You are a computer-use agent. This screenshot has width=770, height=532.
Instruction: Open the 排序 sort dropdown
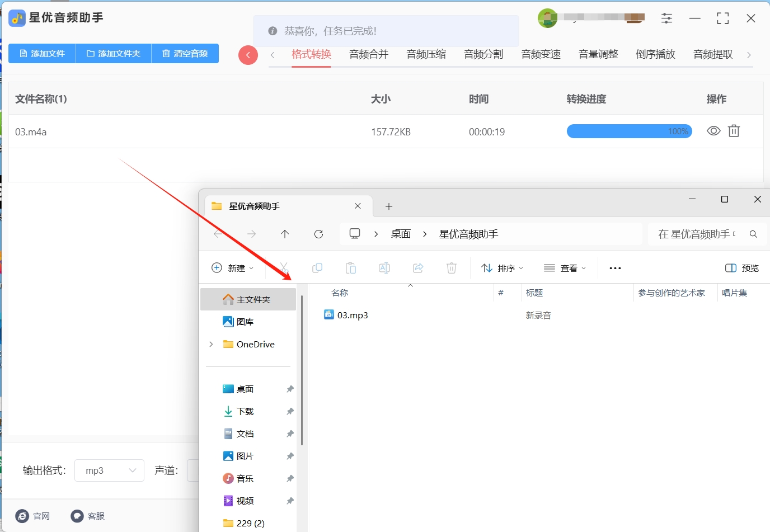(502, 268)
